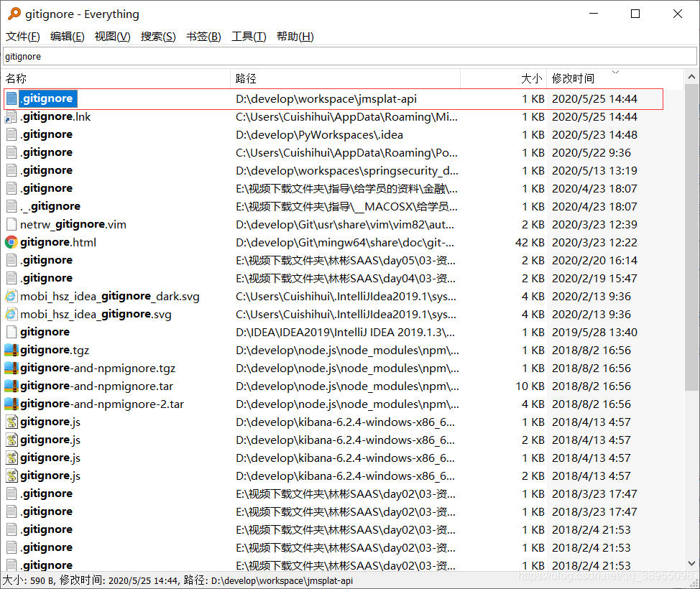Open the 视图(V) menu

113,37
